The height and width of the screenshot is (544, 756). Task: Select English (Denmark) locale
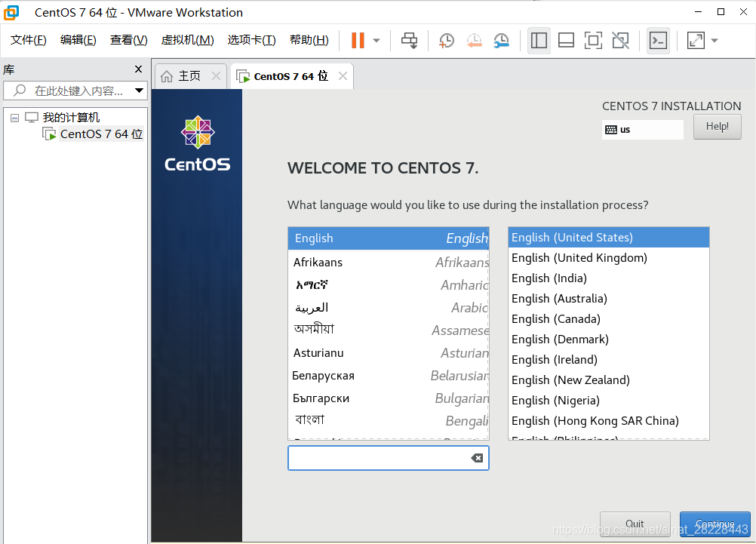608,340
